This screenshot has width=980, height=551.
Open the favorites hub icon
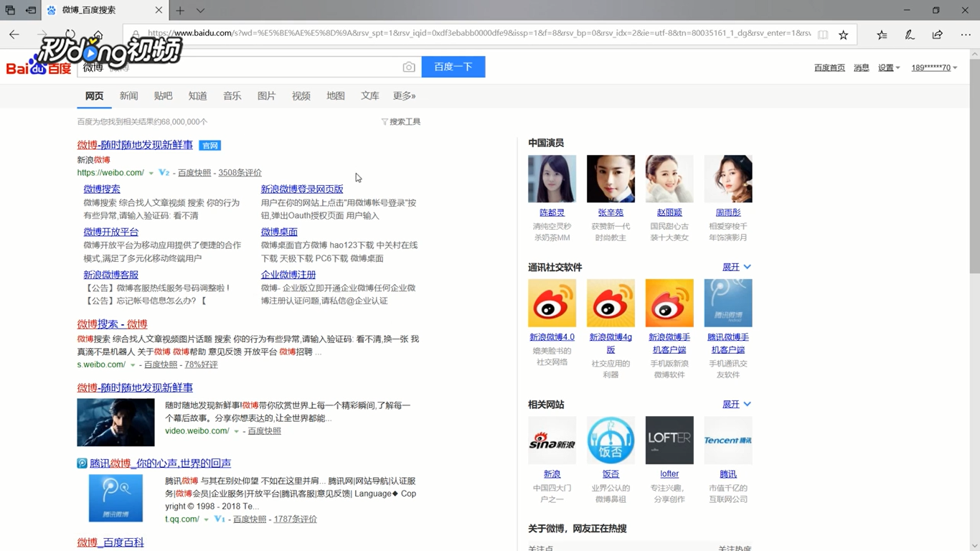[882, 34]
